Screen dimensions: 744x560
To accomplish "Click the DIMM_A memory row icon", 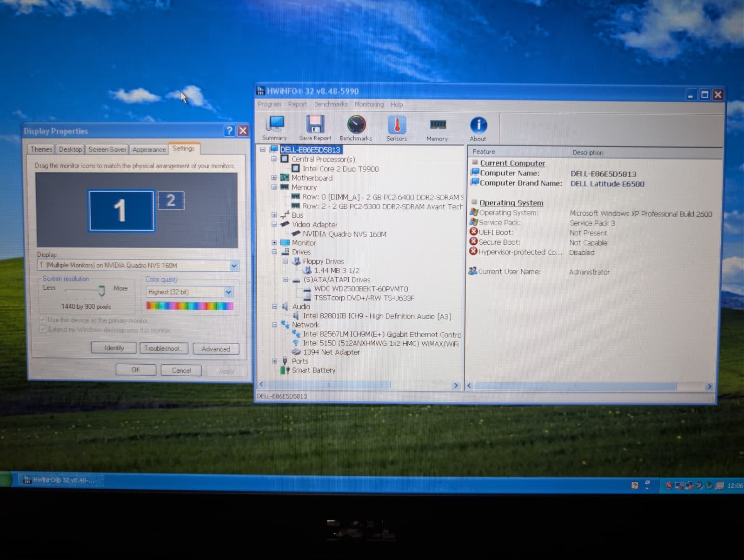I will click(296, 197).
